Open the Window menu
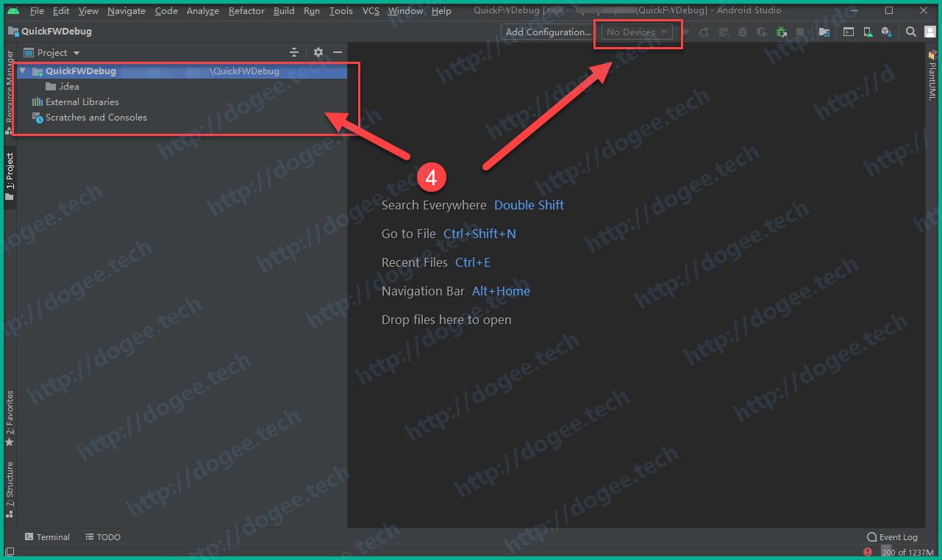This screenshot has height=560, width=942. point(405,11)
